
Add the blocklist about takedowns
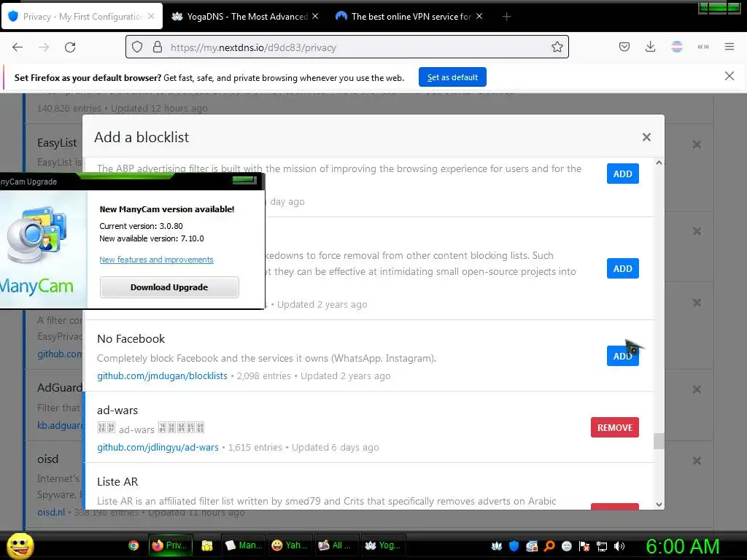(622, 268)
